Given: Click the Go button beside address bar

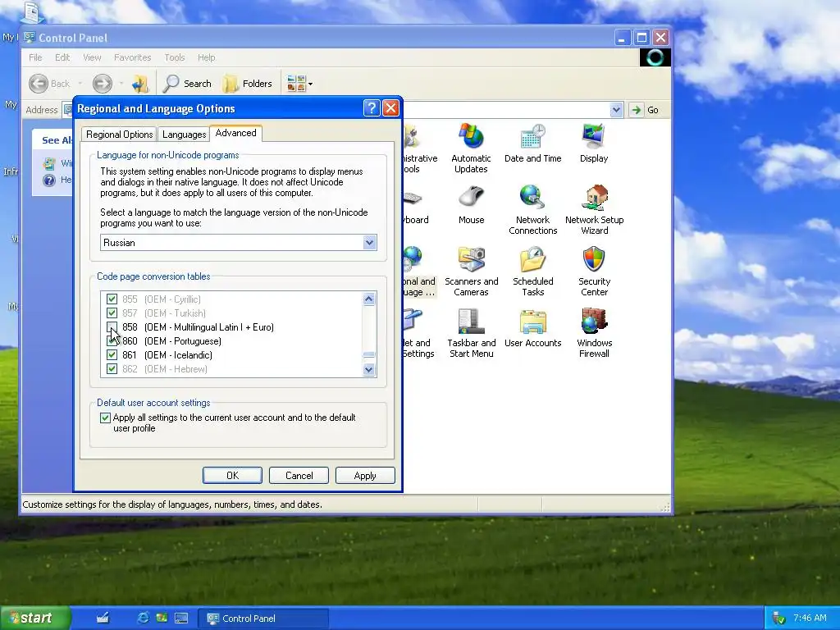Looking at the screenshot, I should 646,110.
